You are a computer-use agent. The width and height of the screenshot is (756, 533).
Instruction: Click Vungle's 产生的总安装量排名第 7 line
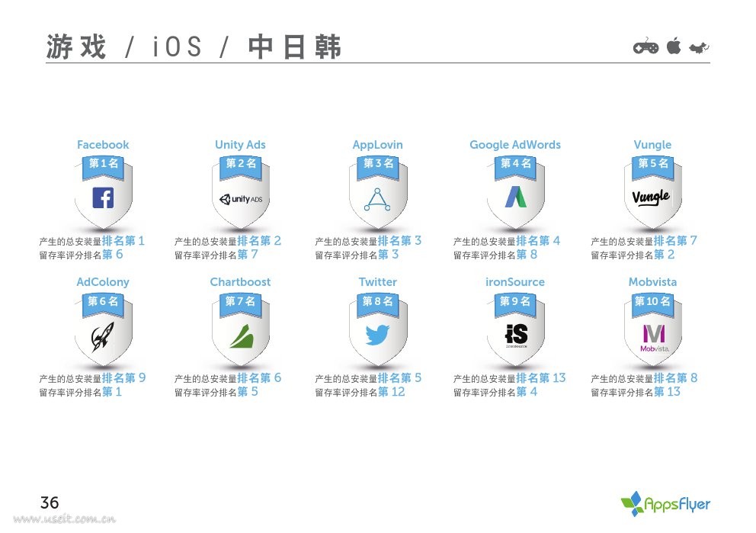coord(644,241)
